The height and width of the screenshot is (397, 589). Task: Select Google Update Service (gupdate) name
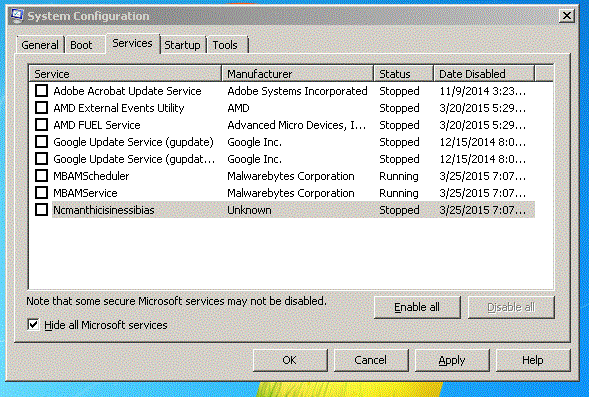pyautogui.click(x=133, y=142)
